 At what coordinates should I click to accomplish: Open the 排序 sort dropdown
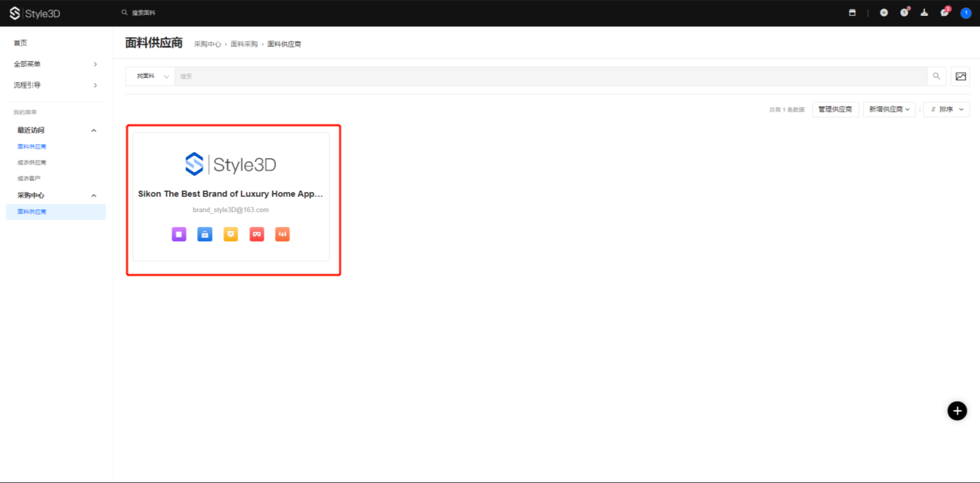coord(946,110)
